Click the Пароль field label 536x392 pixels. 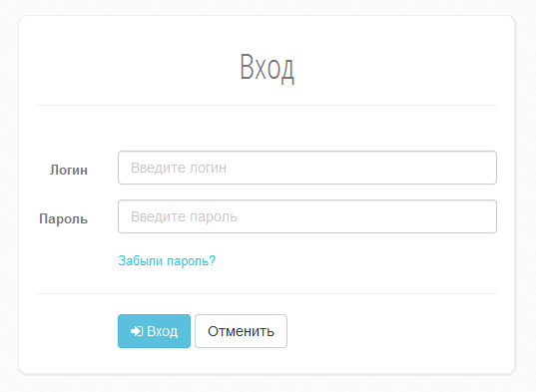(x=64, y=218)
